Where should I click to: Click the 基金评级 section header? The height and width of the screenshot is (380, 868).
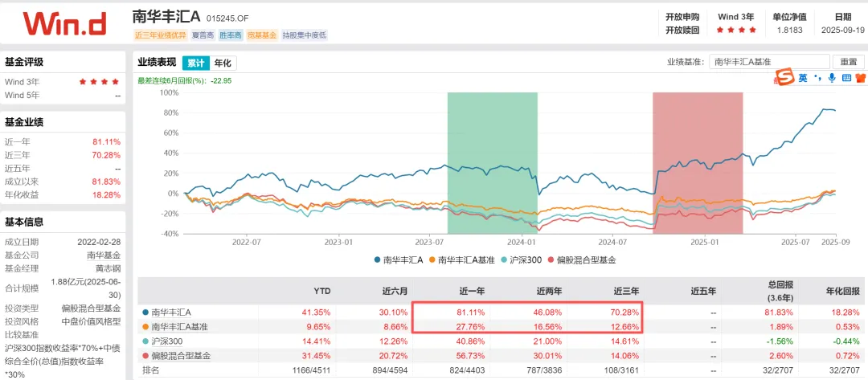24,61
